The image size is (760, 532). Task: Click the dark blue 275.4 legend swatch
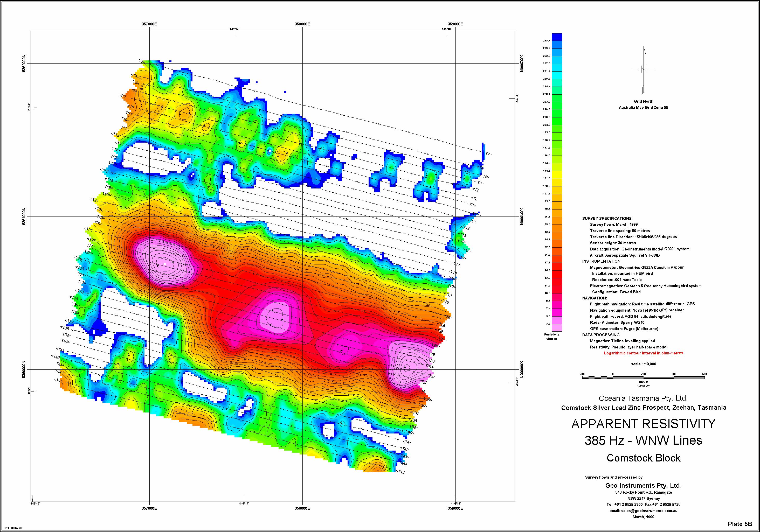point(557,37)
